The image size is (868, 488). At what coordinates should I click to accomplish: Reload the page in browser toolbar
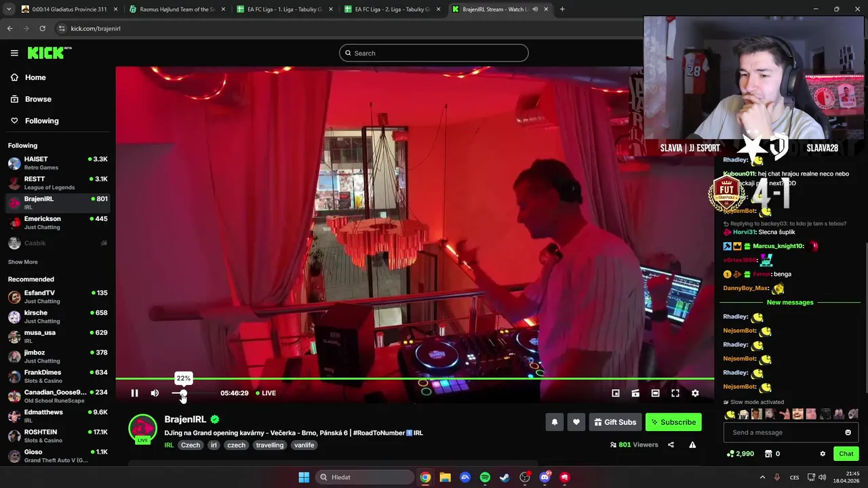pos(42,28)
